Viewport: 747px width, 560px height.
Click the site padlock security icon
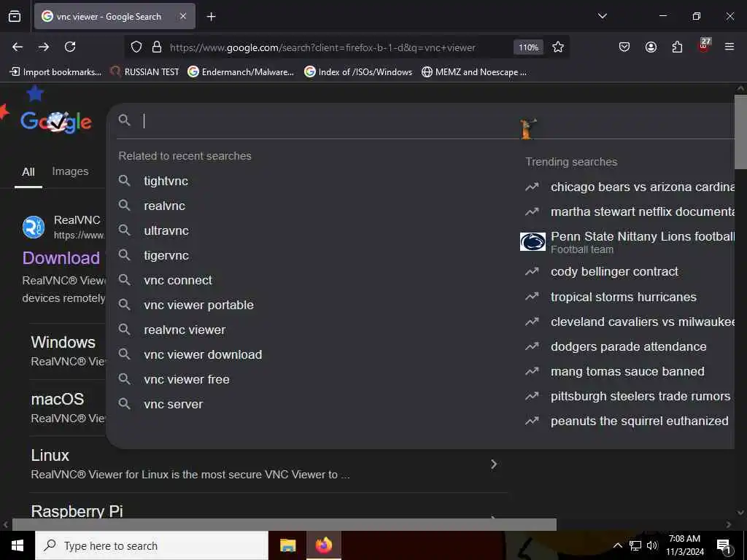point(157,47)
